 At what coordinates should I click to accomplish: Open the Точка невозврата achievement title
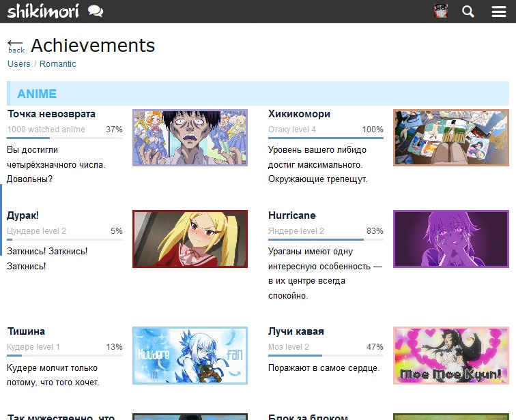pyautogui.click(x=51, y=114)
